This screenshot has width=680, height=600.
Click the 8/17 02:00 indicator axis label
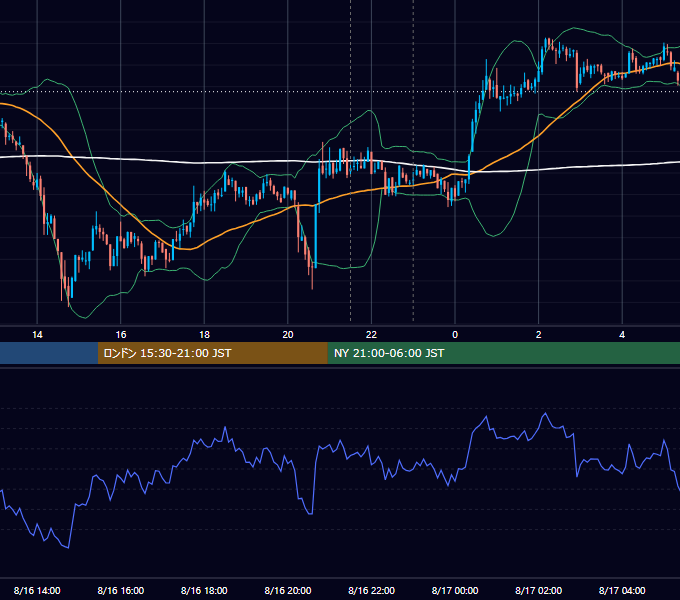point(539,590)
